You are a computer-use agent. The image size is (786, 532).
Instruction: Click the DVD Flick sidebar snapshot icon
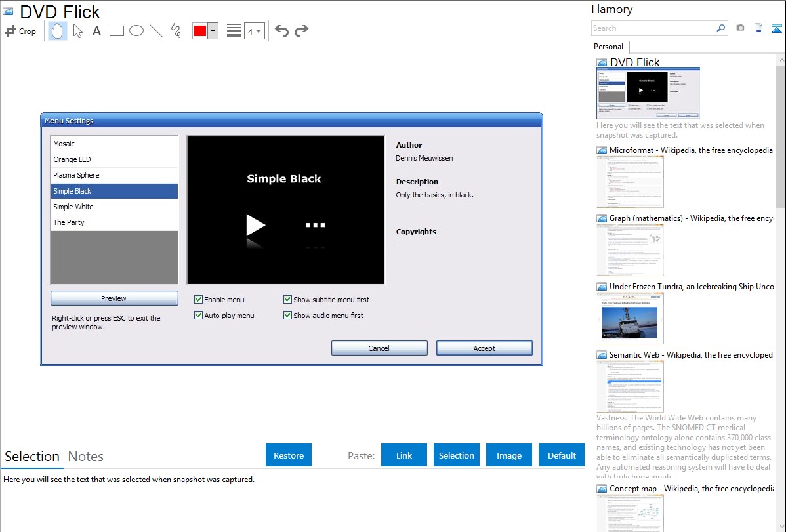pos(602,63)
